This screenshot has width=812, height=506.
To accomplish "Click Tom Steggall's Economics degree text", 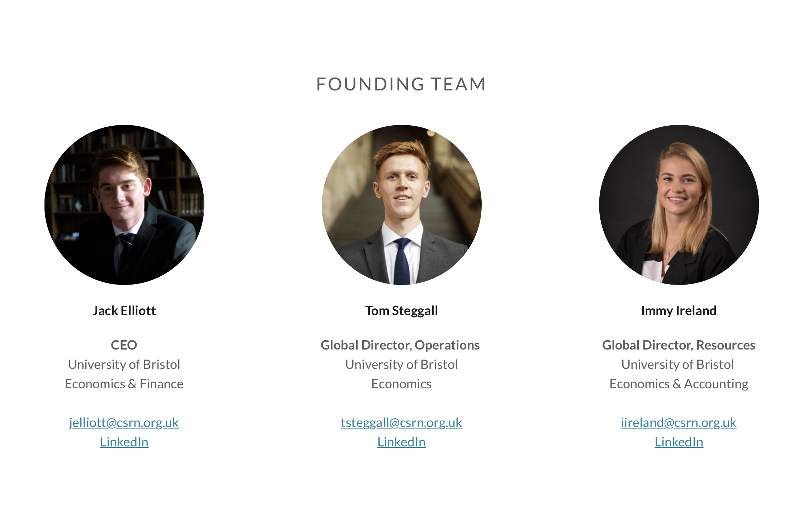I will tap(401, 384).
